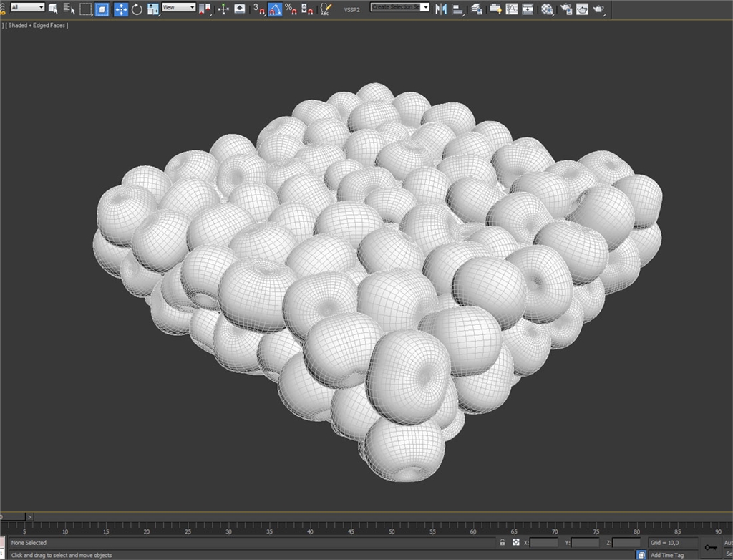This screenshot has height=560, width=733.
Task: Toggle Angle Snap on or off
Action: (275, 9)
